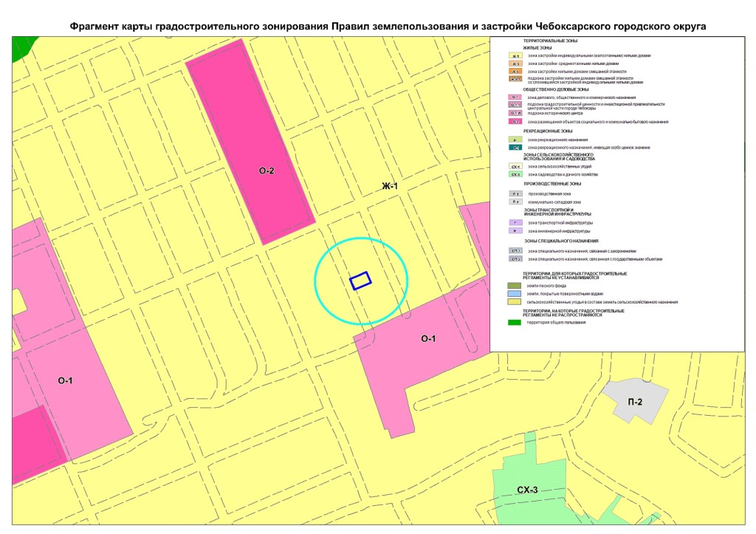Viewport: 756px width, 534px height.
Task: Click the СП-1 swatch in the legend
Action: 516,251
